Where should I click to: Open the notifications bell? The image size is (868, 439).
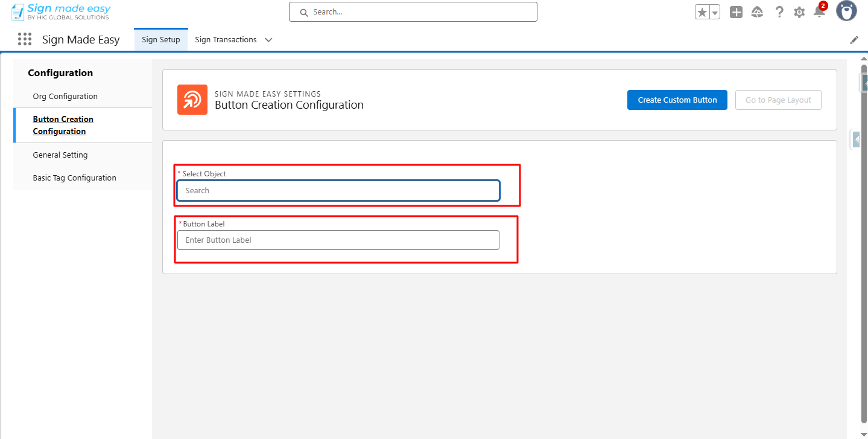(819, 12)
